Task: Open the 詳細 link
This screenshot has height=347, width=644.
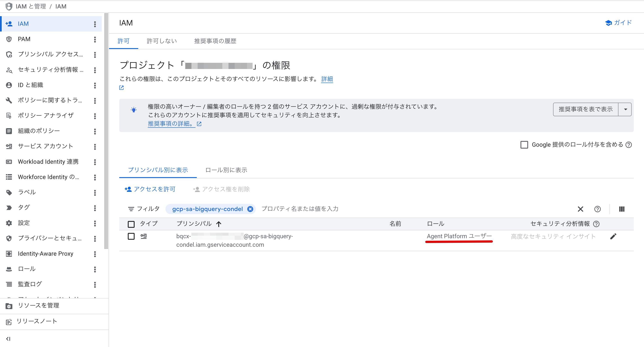Action: coord(327,79)
